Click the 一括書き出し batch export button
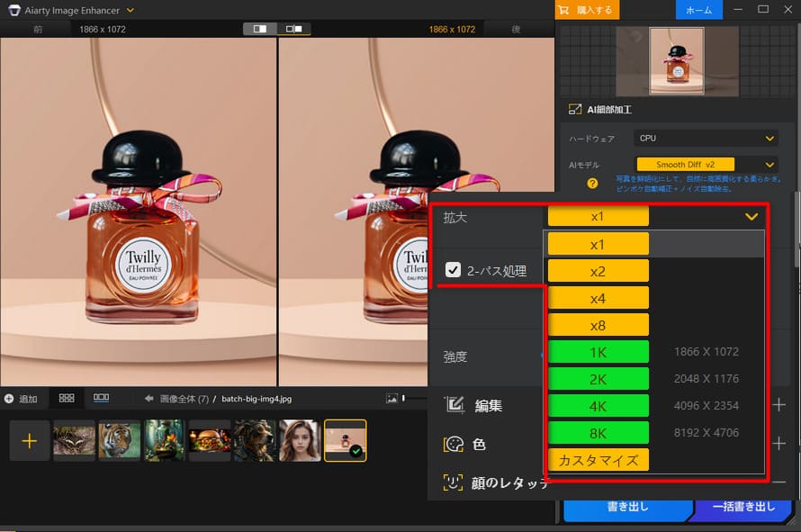Screen dimensions: 801x532 click(743, 509)
